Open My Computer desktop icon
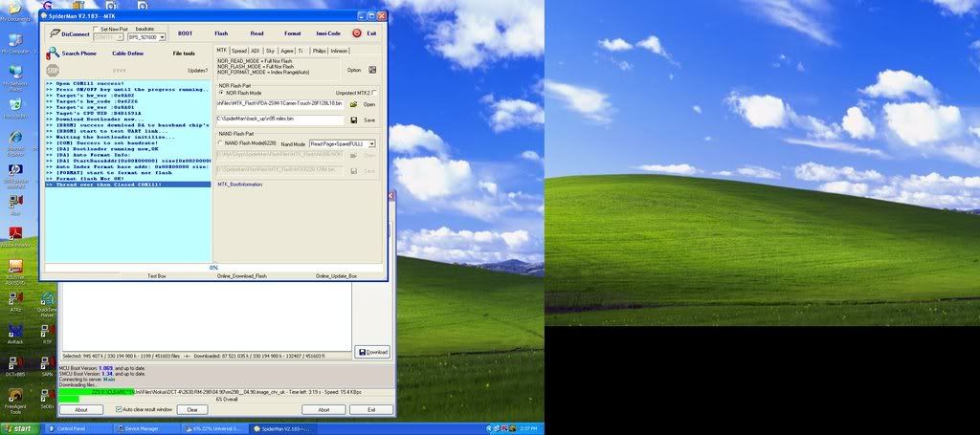The width and height of the screenshot is (980, 435). (x=14, y=44)
